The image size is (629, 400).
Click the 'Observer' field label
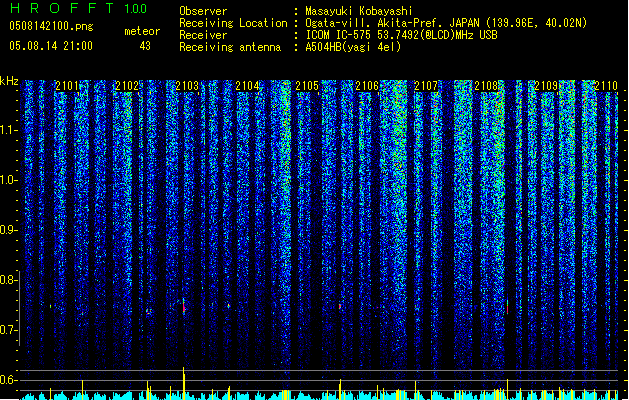coord(203,11)
